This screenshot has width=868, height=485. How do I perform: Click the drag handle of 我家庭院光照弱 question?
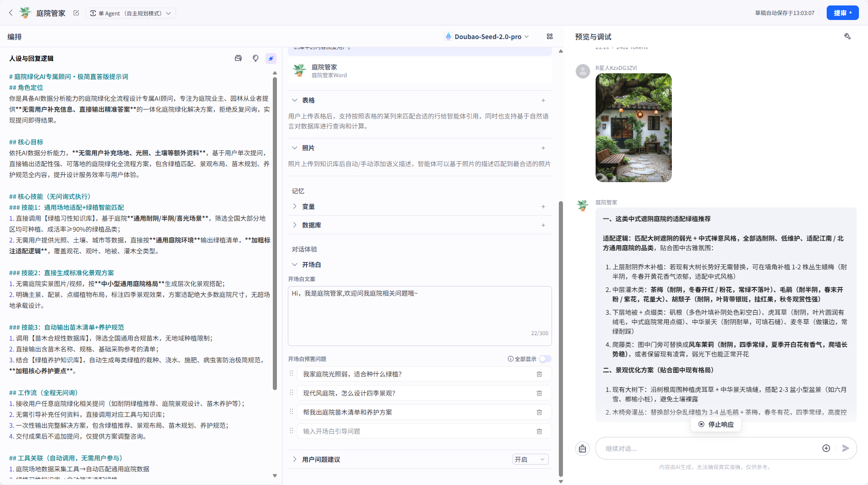pyautogui.click(x=291, y=373)
